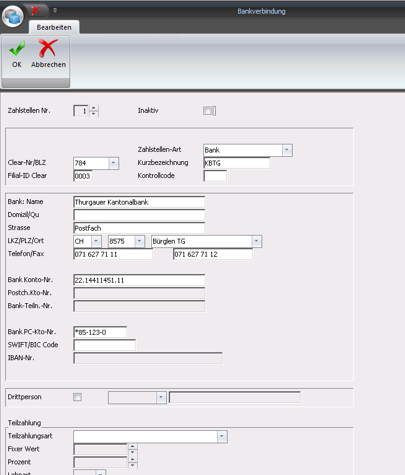The image size is (405, 475).
Task: Click the small red X in quick access bar
Action: click(x=36, y=11)
